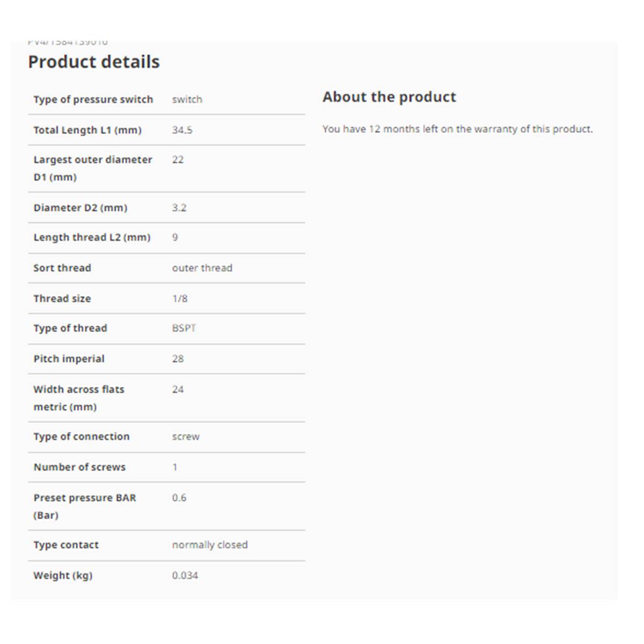Select the Weight value 0.034
644x644 pixels.
(185, 576)
